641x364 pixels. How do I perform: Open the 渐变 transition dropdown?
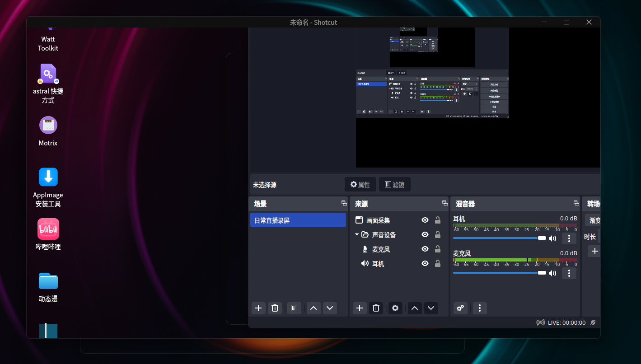tap(593, 220)
